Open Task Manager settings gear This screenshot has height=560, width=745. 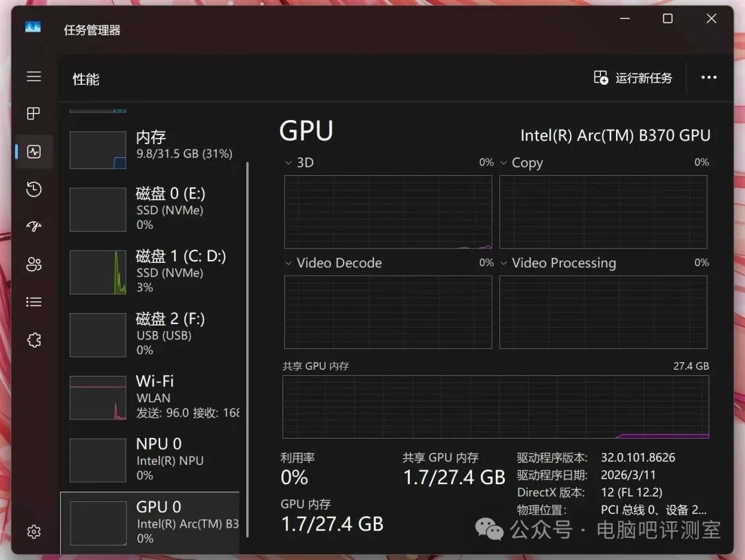(33, 531)
